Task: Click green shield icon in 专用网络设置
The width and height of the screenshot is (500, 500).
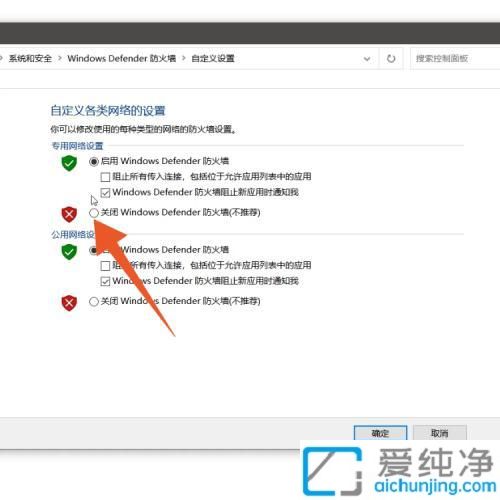Action: 69,163
